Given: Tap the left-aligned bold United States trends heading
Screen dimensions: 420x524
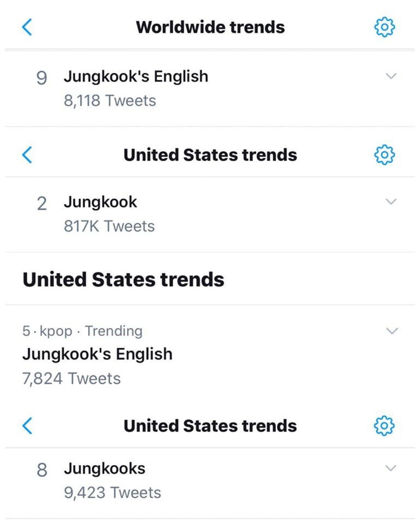Looking at the screenshot, I should click(123, 279).
